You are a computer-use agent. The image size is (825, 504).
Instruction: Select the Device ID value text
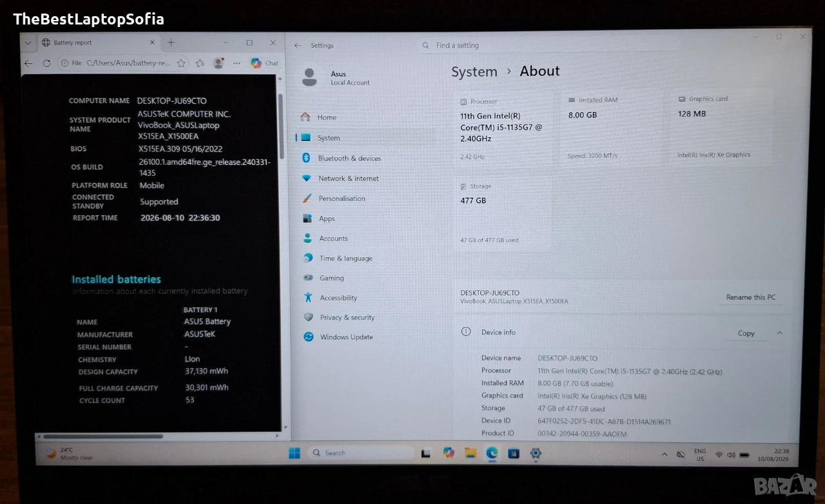604,422
